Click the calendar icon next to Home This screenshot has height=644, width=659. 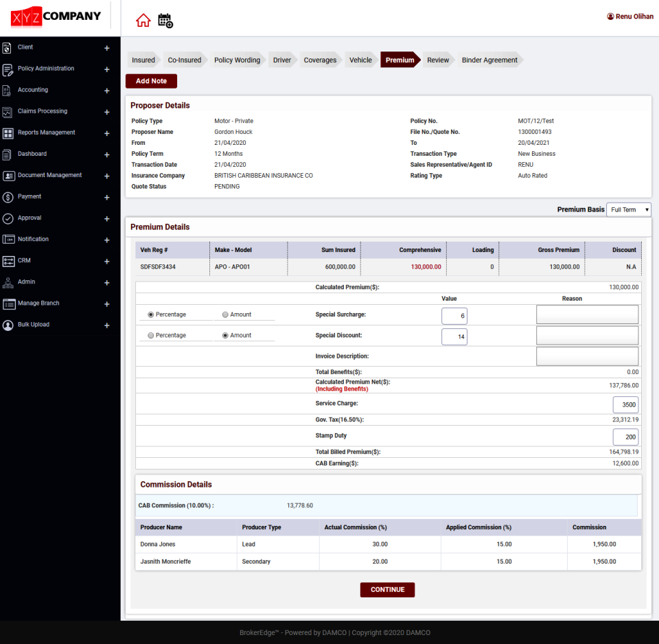coord(165,21)
